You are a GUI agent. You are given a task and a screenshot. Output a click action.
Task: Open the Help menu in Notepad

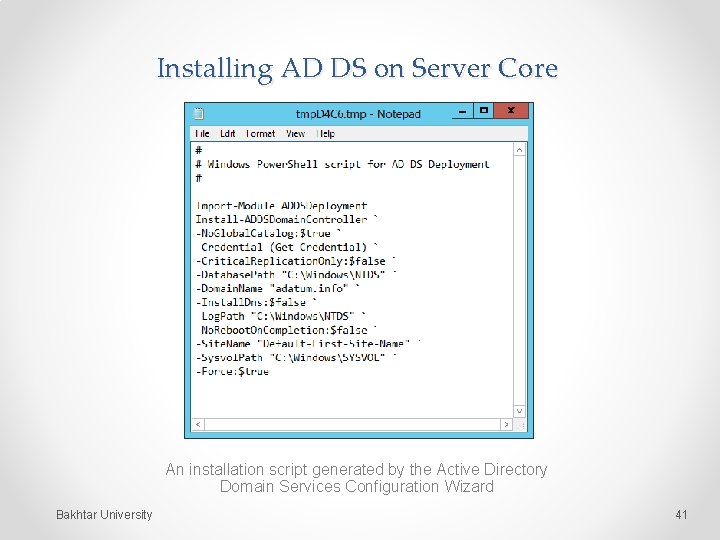[x=326, y=134]
